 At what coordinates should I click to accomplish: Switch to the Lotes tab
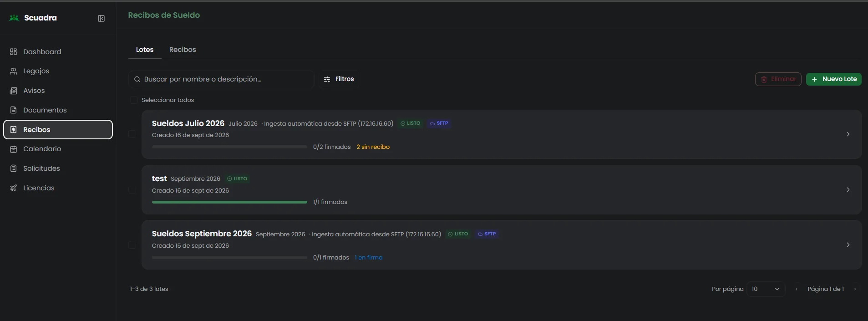[145, 50]
